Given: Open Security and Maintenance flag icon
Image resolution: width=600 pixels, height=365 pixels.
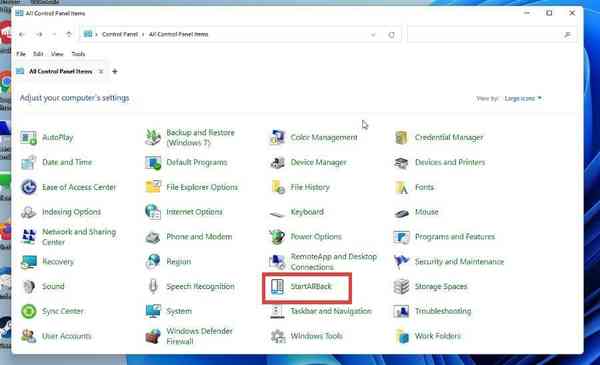Looking at the screenshot, I should 401,262.
